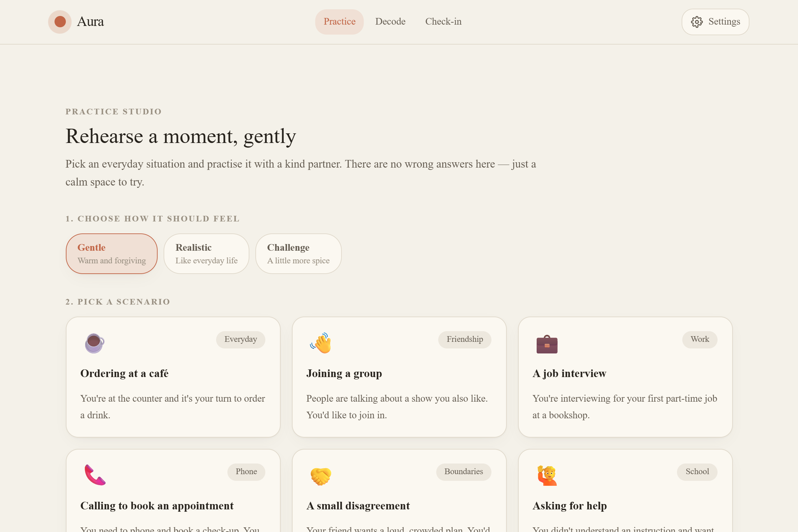Select the coffee cup café icon

(x=95, y=343)
